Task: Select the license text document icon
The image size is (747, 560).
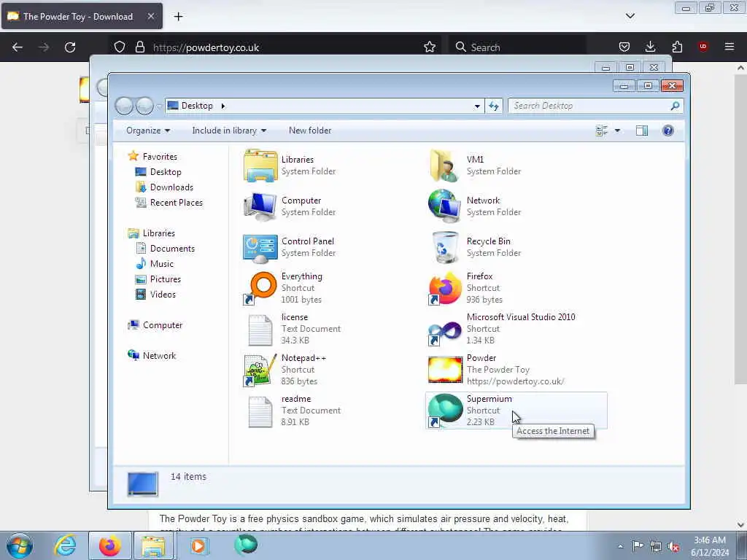Action: pos(260,330)
